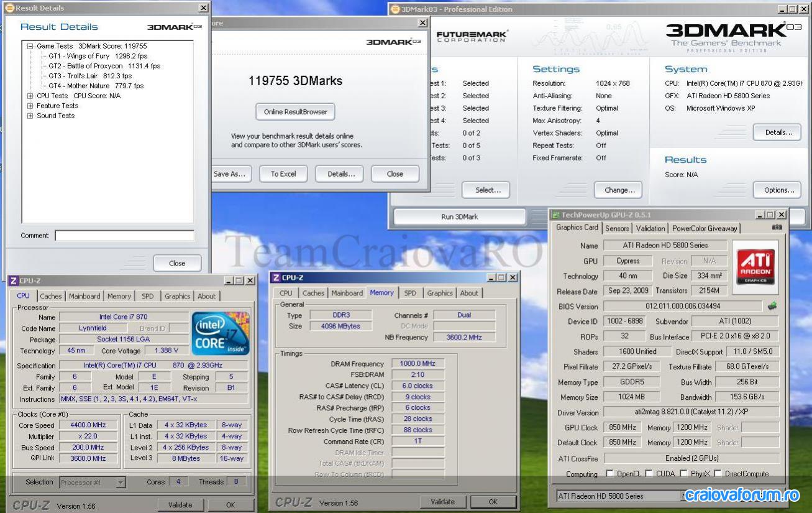Click OK in the left CPU-Z window
The image size is (812, 513).
(230, 505)
